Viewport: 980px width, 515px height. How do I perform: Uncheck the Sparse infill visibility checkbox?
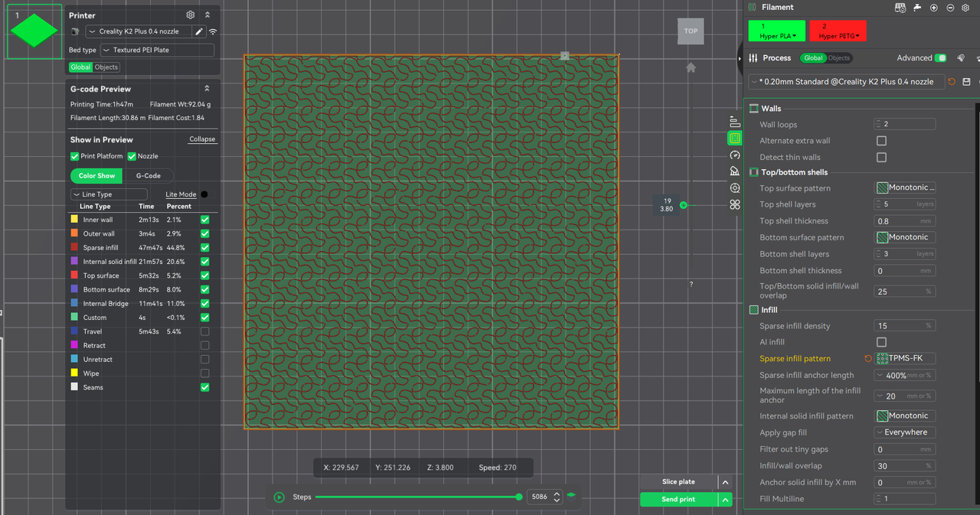click(204, 247)
